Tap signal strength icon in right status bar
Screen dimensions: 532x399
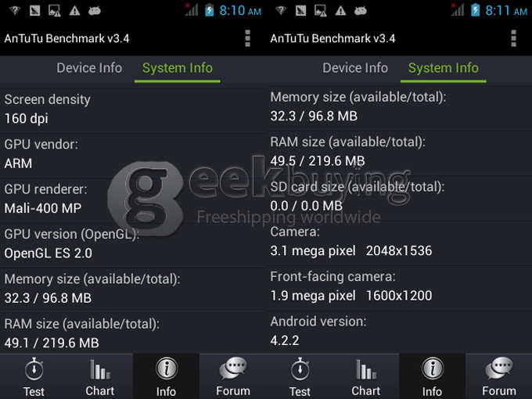point(458,10)
